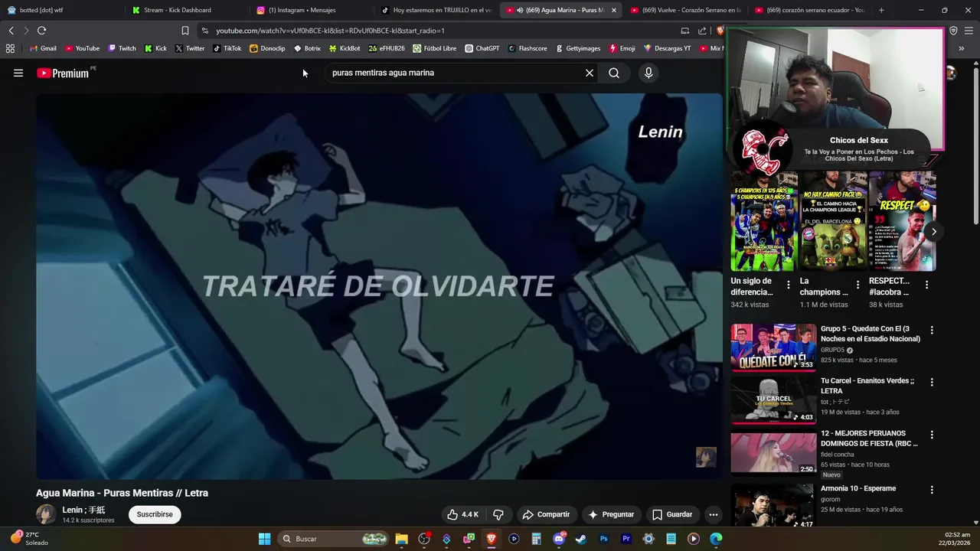Open the Twitch bookmark

click(122, 48)
